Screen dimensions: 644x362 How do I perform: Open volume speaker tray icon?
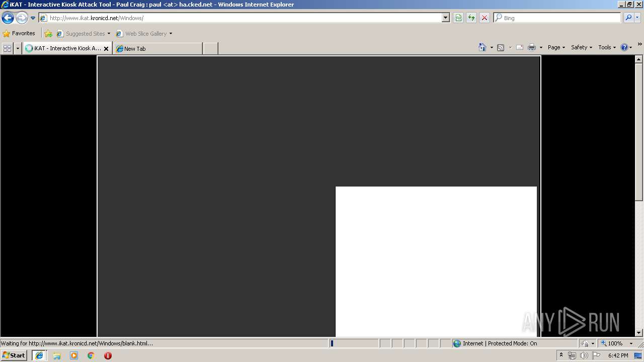[x=584, y=355]
